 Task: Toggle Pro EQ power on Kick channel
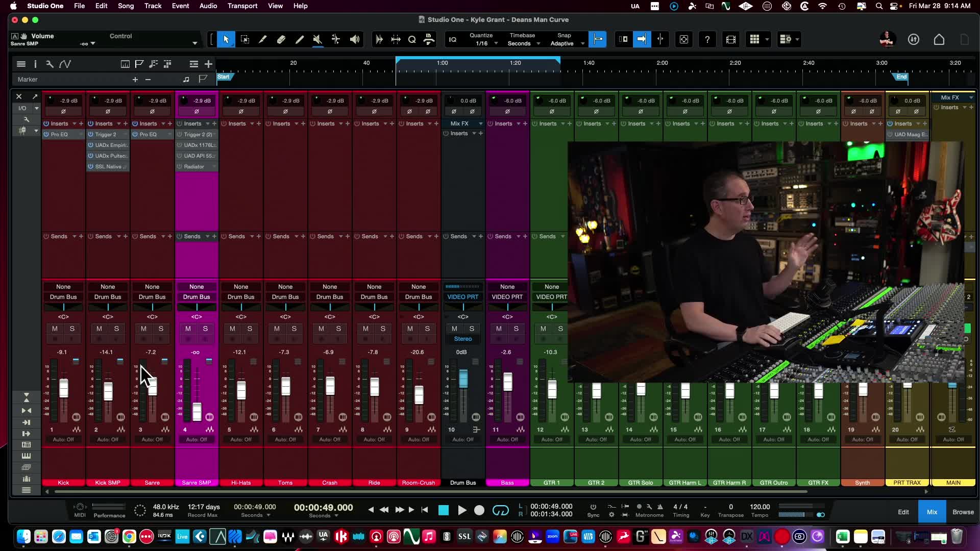(x=46, y=134)
